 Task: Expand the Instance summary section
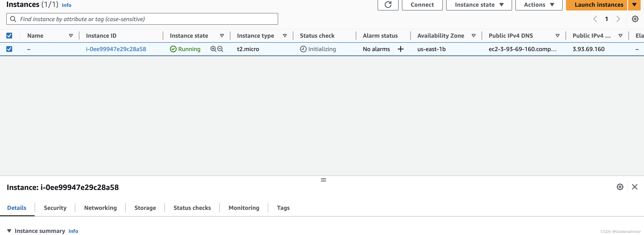point(9,230)
